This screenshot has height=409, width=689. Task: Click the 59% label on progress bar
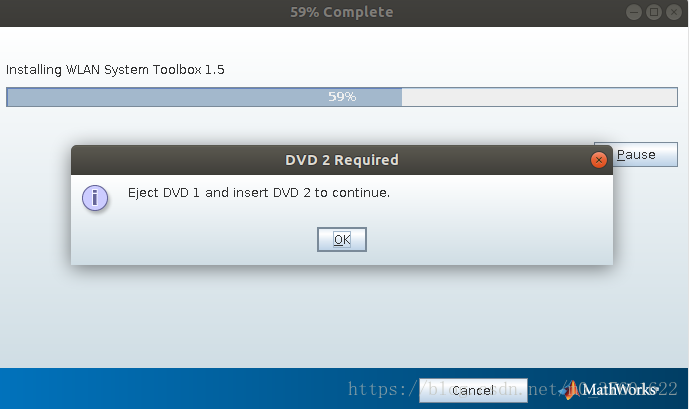click(342, 97)
